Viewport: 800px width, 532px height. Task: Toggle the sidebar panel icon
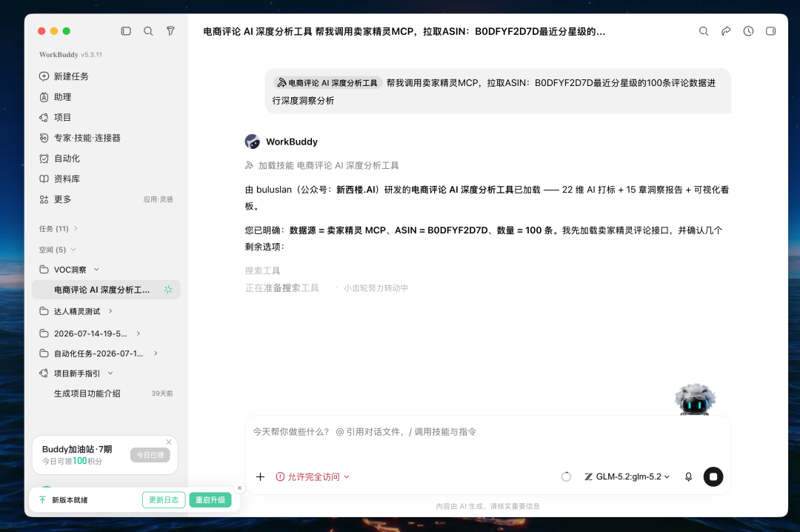(126, 31)
